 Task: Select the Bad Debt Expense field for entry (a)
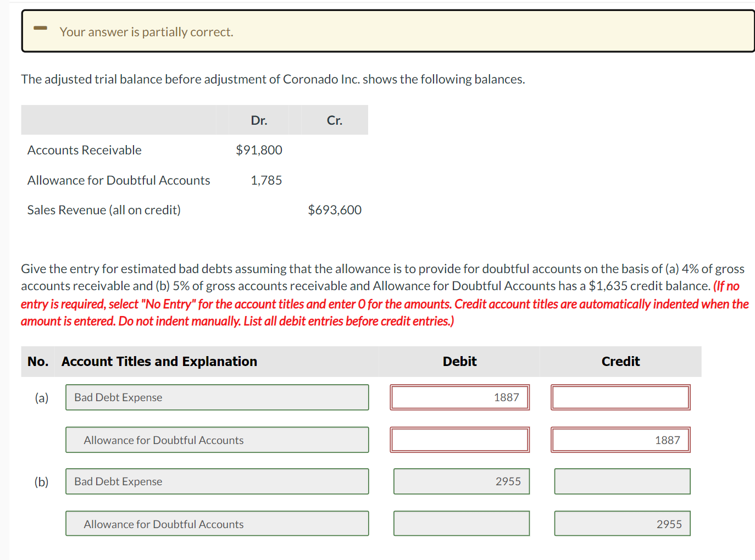[217, 397]
